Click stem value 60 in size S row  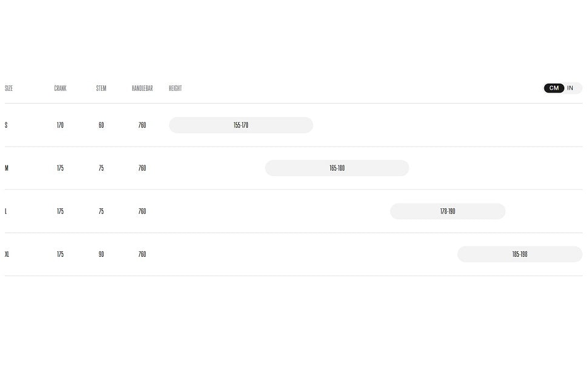pyautogui.click(x=101, y=125)
